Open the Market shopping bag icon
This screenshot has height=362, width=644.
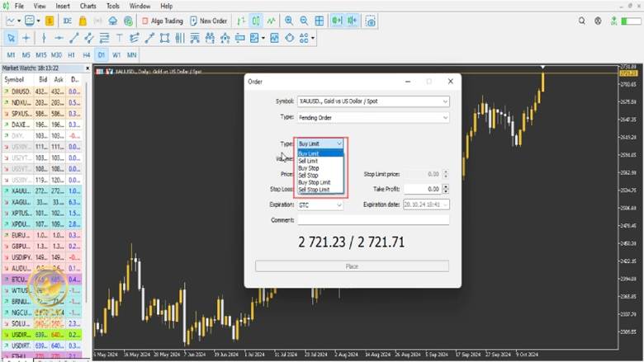point(83,21)
